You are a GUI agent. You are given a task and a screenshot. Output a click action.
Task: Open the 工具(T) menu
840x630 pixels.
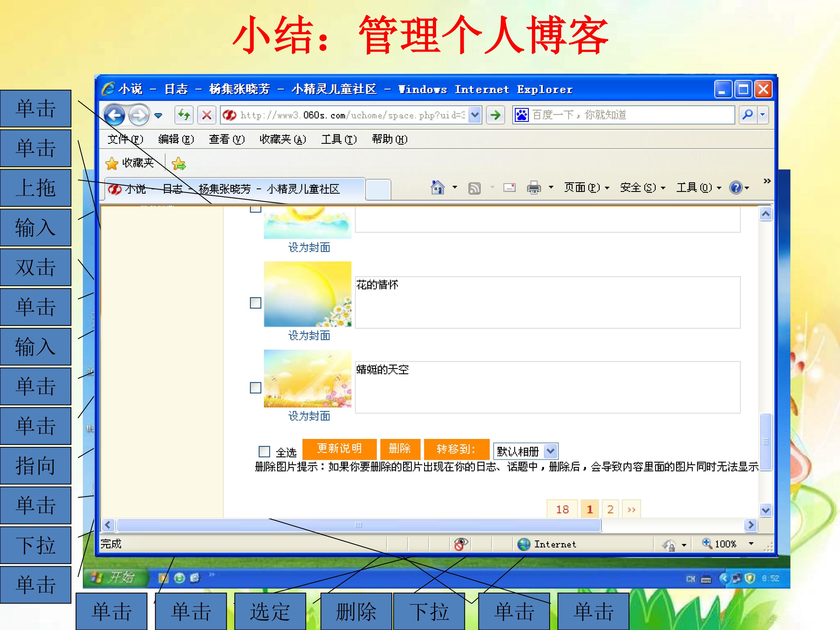click(x=339, y=139)
